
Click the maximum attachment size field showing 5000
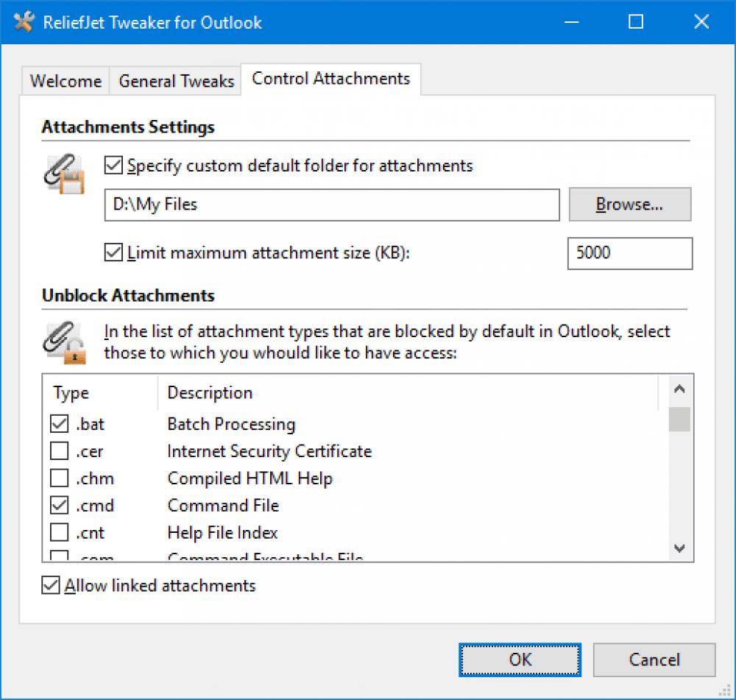point(629,253)
